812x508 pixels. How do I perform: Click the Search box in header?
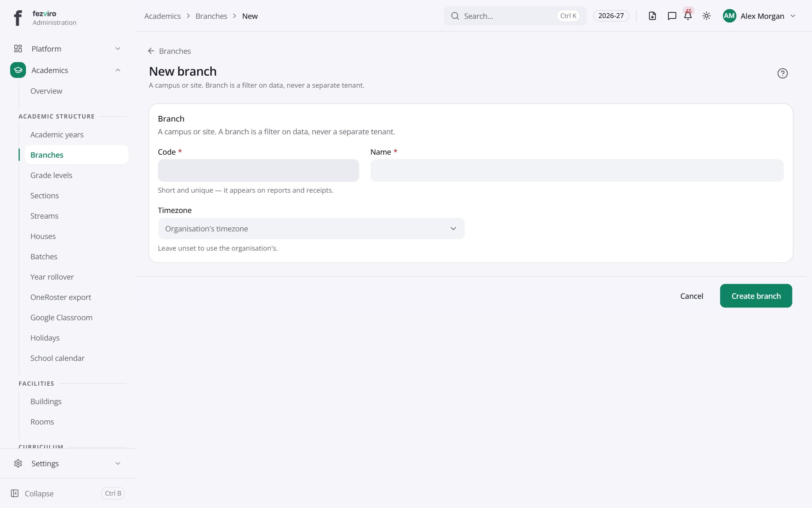click(515, 16)
